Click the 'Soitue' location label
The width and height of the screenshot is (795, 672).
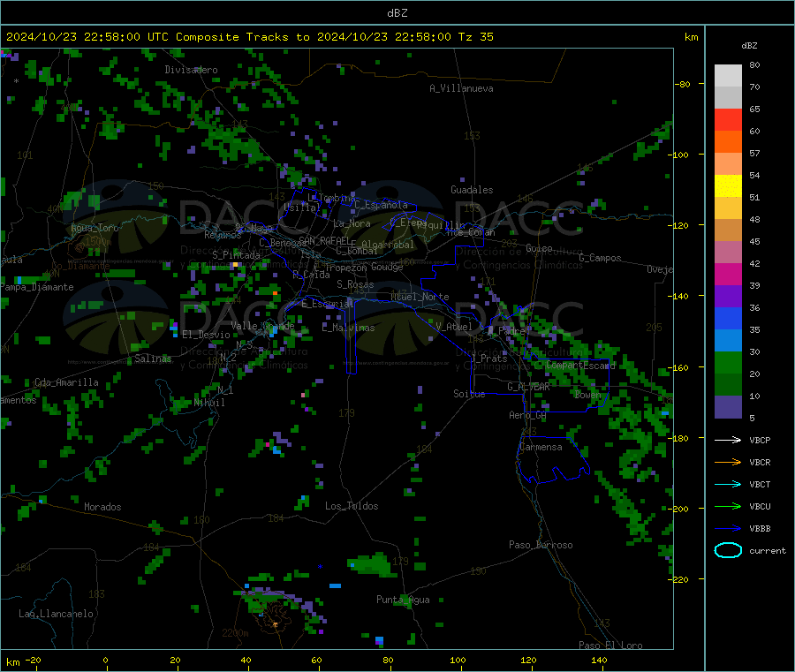(469, 394)
